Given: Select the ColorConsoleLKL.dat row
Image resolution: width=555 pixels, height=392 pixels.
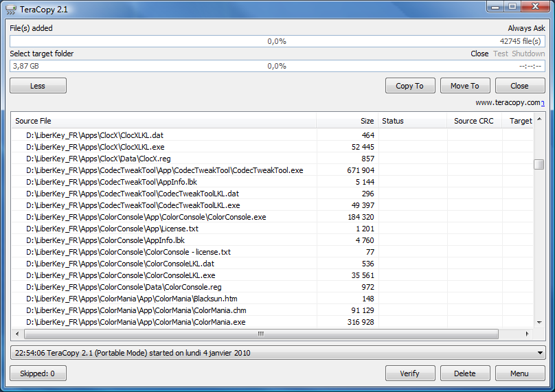Looking at the screenshot, I should pos(272,264).
